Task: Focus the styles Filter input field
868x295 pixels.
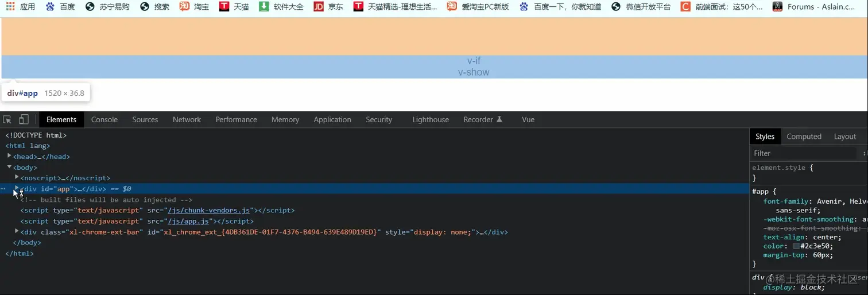Action: coord(804,153)
